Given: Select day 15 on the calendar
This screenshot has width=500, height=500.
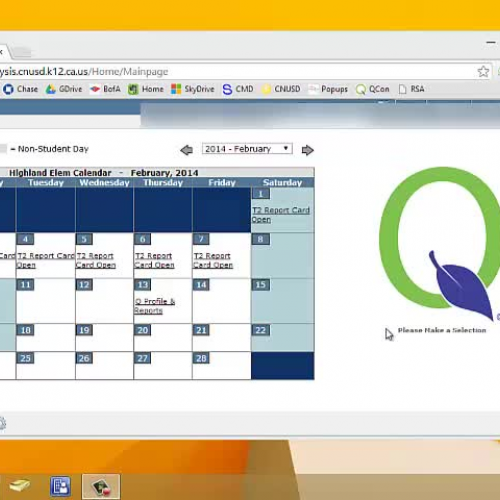Looking at the screenshot, I should pos(261,285).
